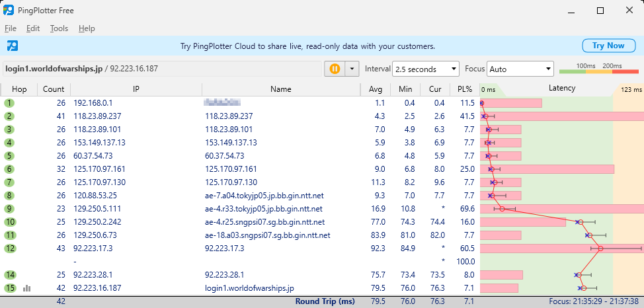Click name ae-4.r25.sngpsi07.sg.bb.gin.ntt.net
The height and width of the screenshot is (308, 644).
265,222
